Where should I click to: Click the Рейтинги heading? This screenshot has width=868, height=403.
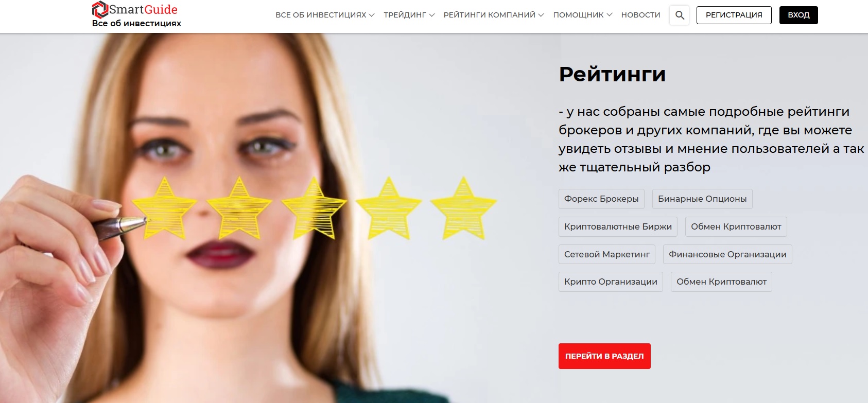[x=612, y=74]
